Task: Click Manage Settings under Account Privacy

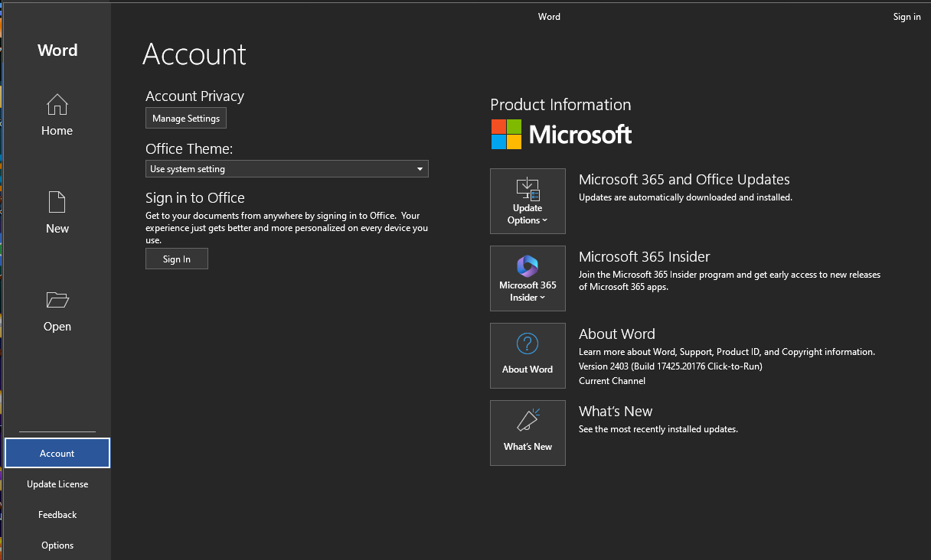Action: [x=186, y=119]
